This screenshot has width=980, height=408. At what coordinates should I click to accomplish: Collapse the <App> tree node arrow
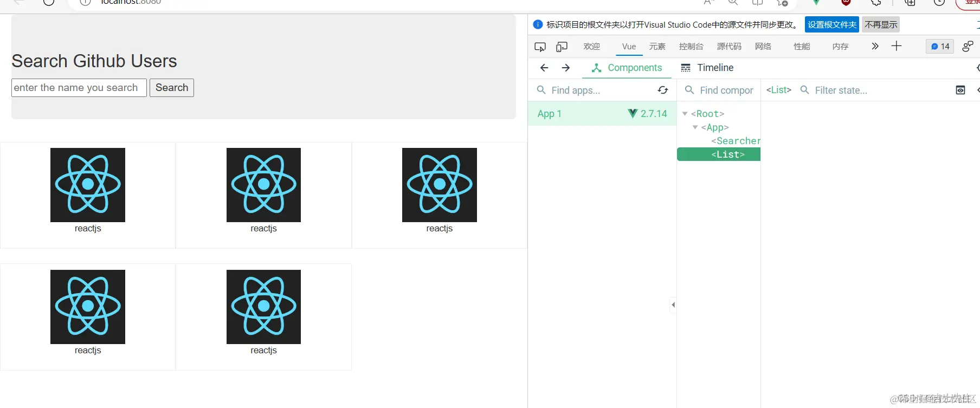[x=695, y=127]
